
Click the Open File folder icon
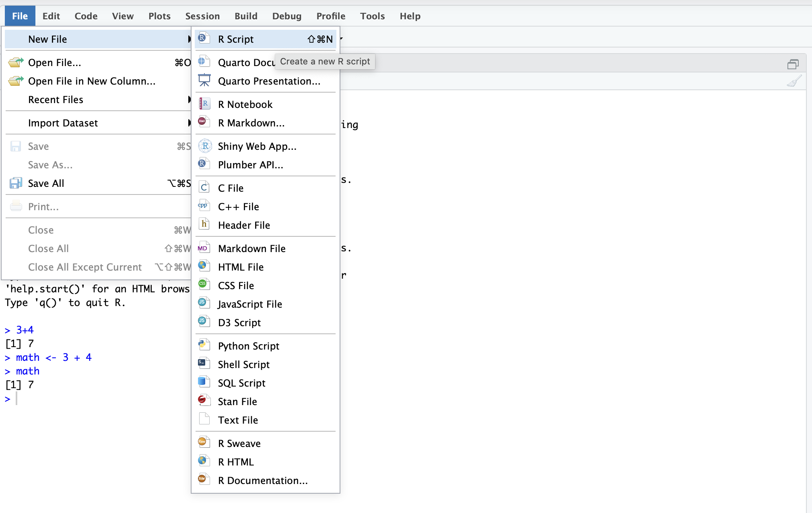(16, 62)
